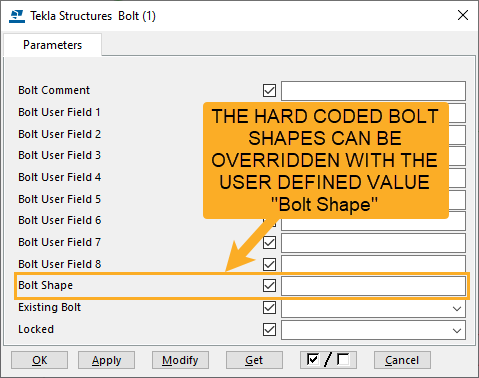The image size is (479, 378).
Task: Click the 'Bolt User Field 6' label
Action: pyautogui.click(x=59, y=220)
